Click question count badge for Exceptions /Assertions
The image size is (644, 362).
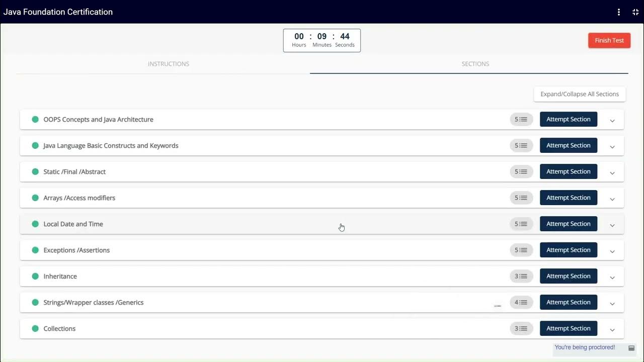(521, 250)
